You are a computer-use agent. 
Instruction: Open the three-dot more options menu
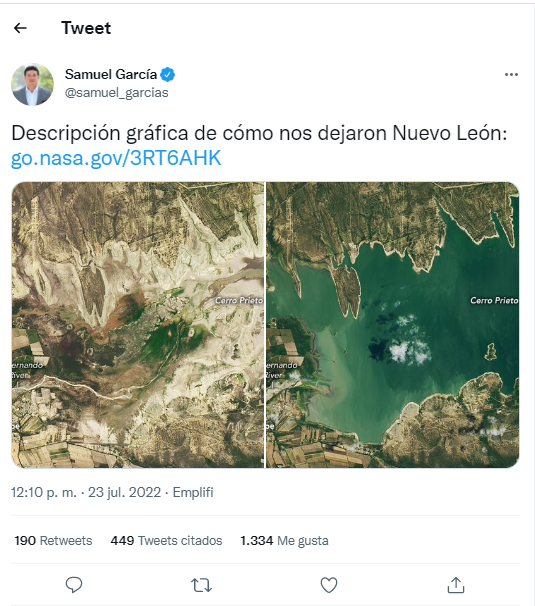coord(511,75)
